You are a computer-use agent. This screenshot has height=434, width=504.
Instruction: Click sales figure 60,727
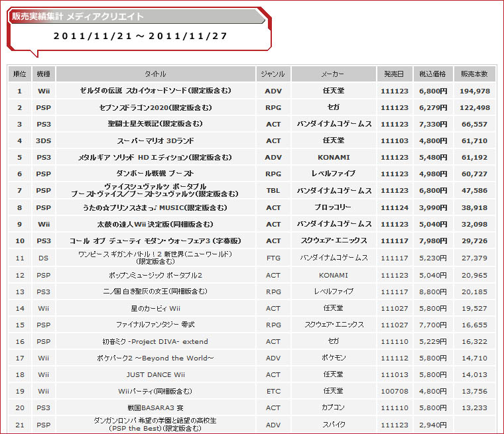coord(475,174)
